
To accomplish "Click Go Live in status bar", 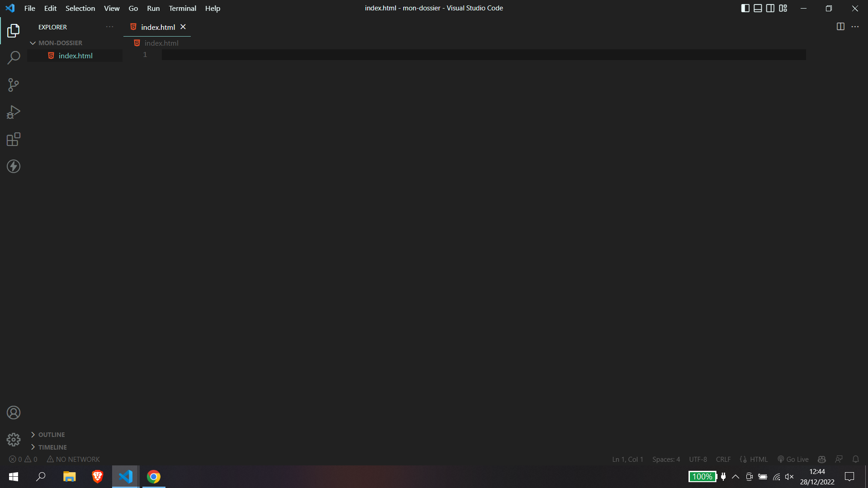I will [x=793, y=459].
